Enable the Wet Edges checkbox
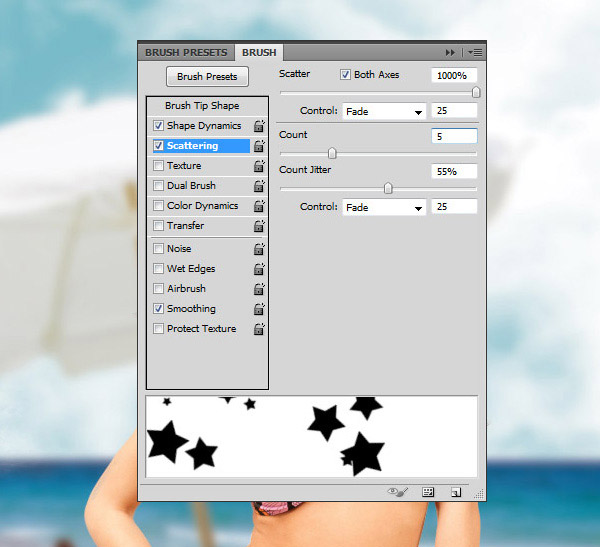The image size is (600, 547). tap(158, 268)
